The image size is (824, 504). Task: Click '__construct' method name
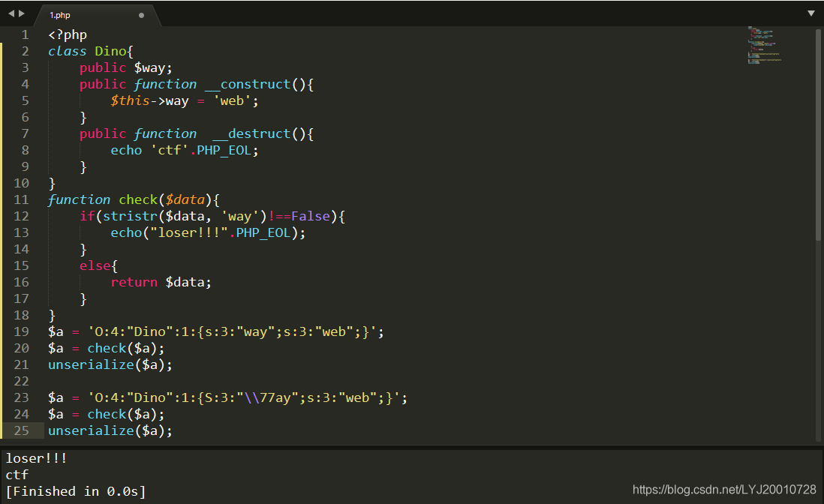pos(248,85)
